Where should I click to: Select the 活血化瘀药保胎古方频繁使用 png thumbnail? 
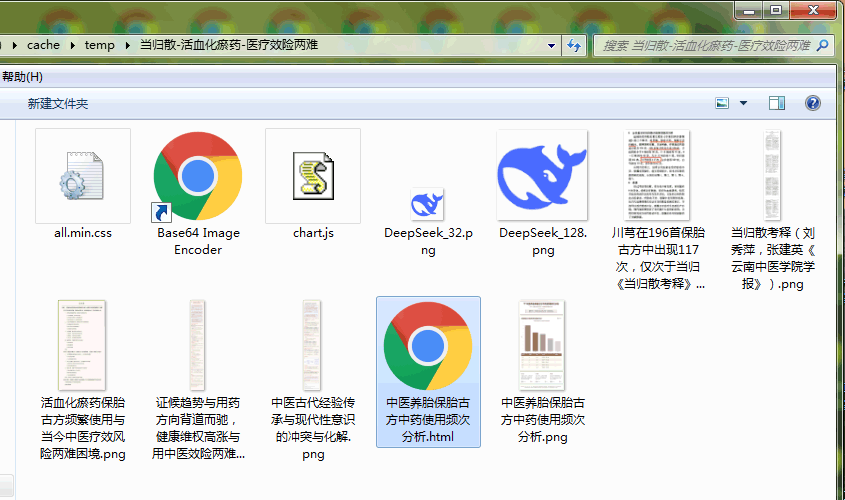[x=82, y=345]
